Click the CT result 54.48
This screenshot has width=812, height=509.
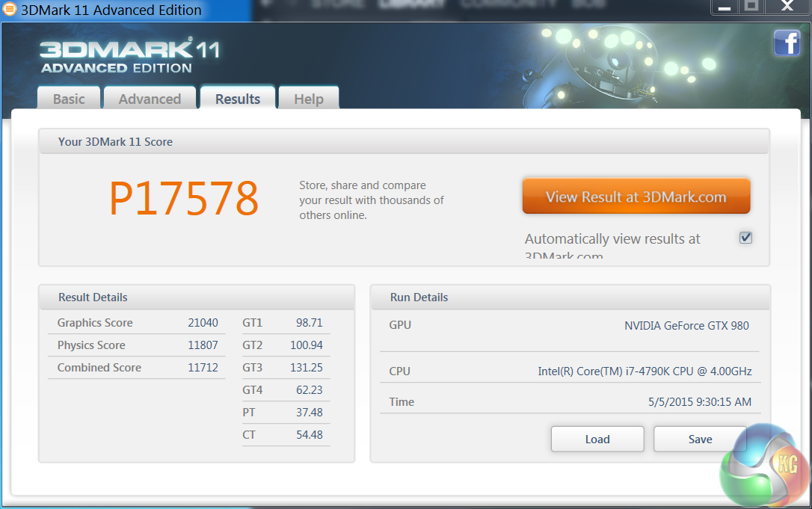[x=309, y=434]
